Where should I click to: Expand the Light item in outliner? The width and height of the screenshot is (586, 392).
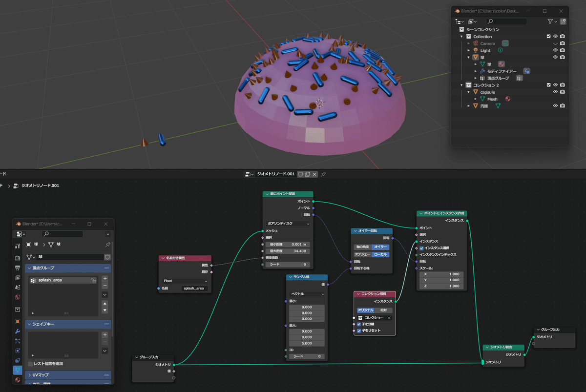tap(469, 50)
